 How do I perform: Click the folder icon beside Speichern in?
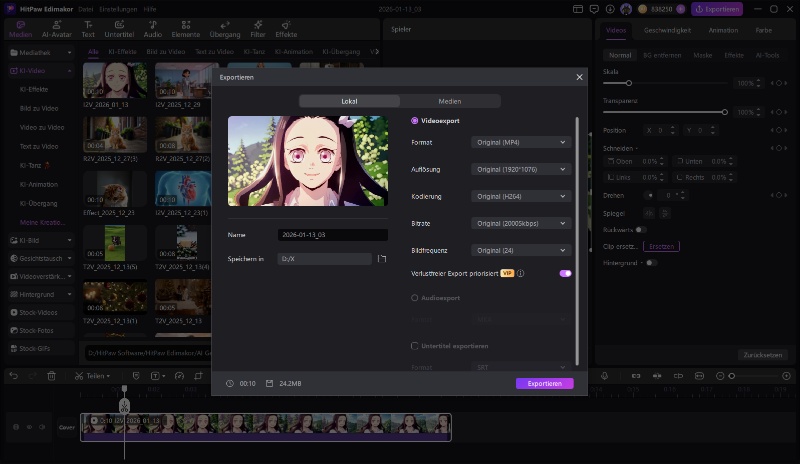tap(381, 259)
